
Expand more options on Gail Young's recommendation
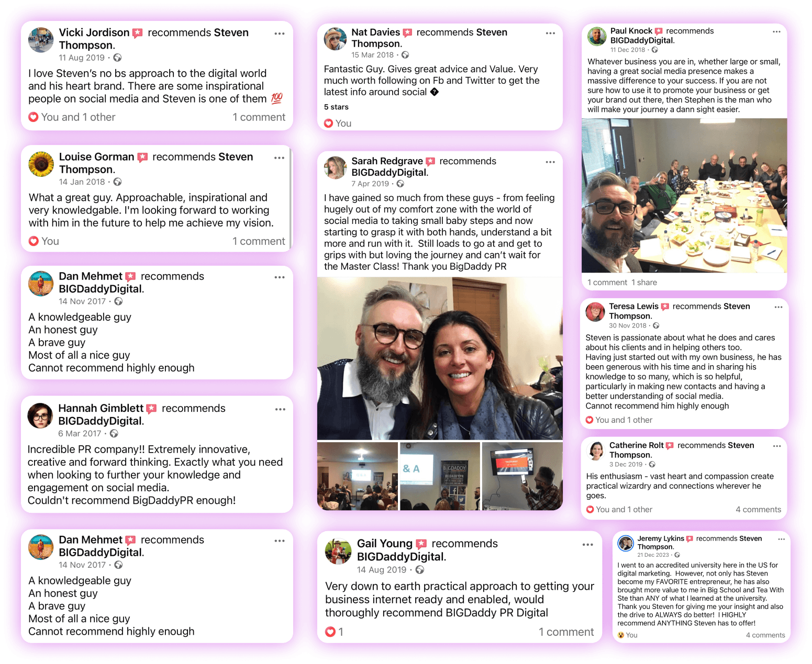(588, 545)
